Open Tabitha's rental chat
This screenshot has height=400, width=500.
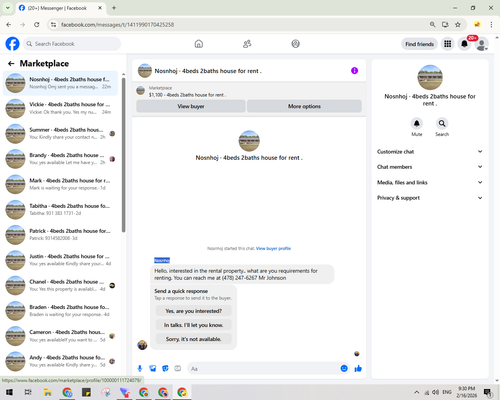[x=60, y=210]
